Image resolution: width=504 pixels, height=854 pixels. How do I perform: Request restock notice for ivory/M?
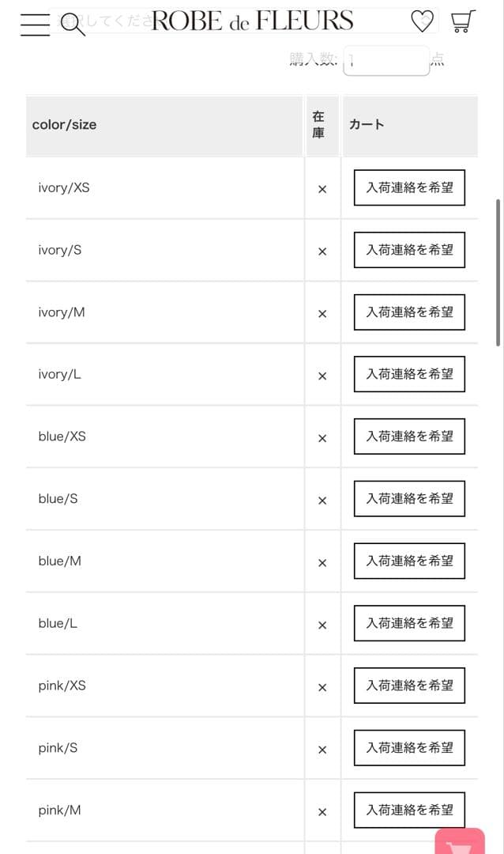[409, 312]
